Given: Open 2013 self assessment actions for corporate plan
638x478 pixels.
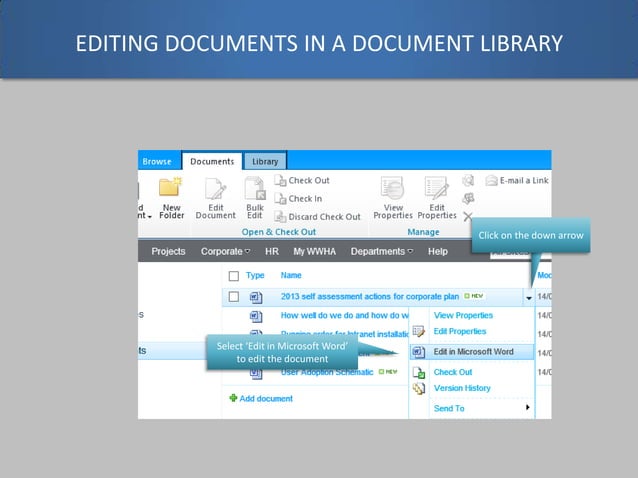Looking at the screenshot, I should coord(369,297).
